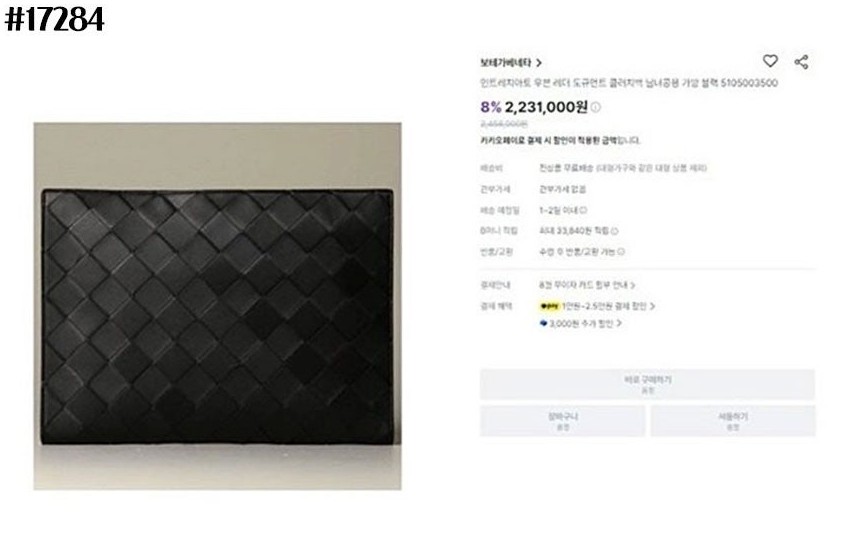Viewport: 852px width, 556px height.
Task: Click the free shipping information text
Action: 623,168
